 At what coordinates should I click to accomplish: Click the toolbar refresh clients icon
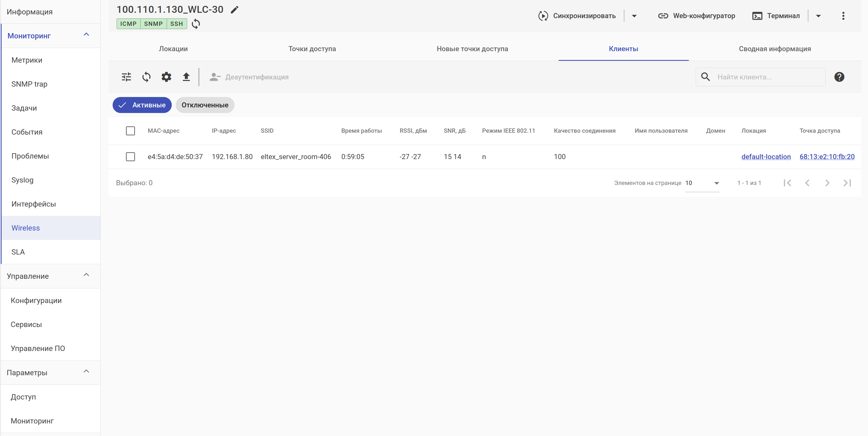146,77
